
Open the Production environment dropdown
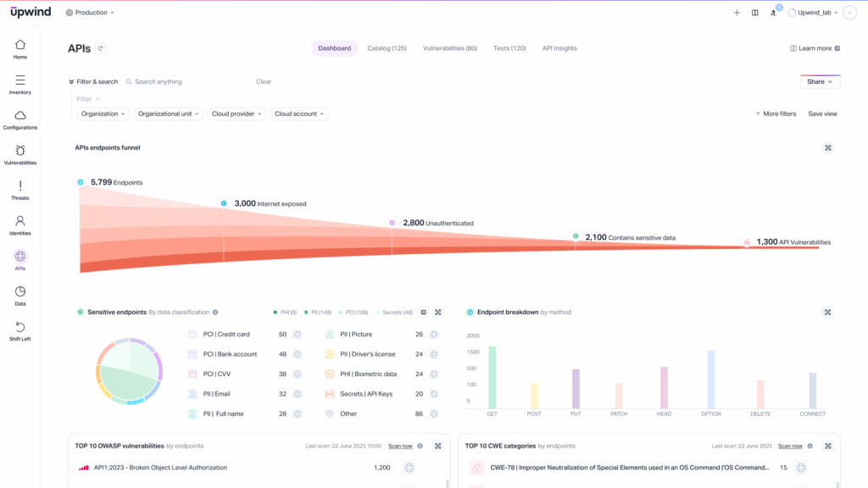90,13
